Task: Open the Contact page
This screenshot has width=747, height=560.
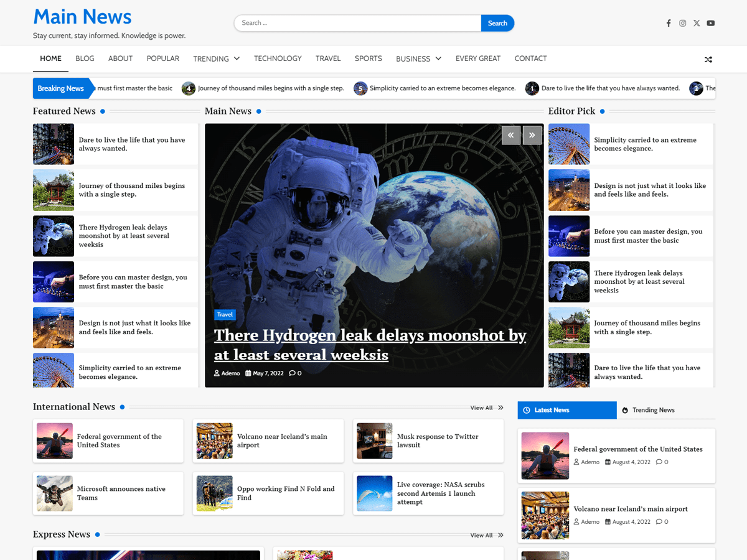Action: click(x=530, y=58)
